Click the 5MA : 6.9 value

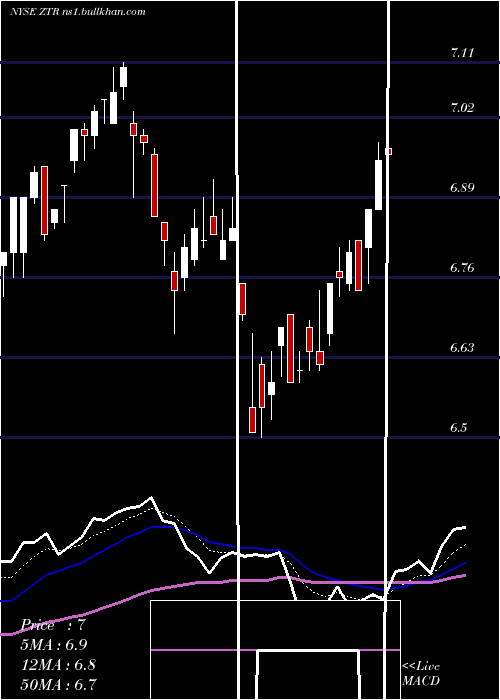pos(54,645)
